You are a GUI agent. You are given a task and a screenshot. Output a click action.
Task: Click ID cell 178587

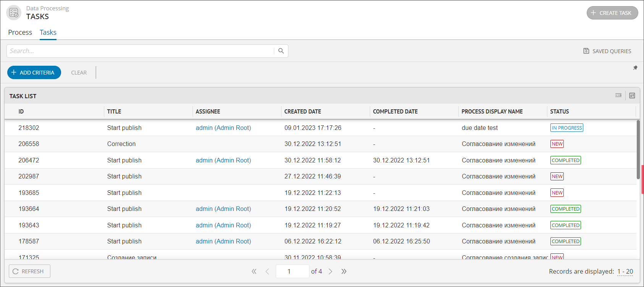pos(29,241)
